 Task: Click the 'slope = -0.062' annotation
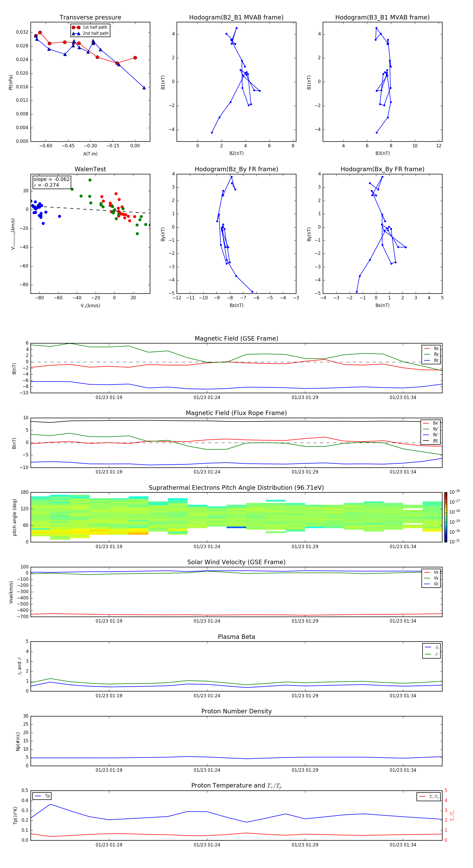point(52,179)
